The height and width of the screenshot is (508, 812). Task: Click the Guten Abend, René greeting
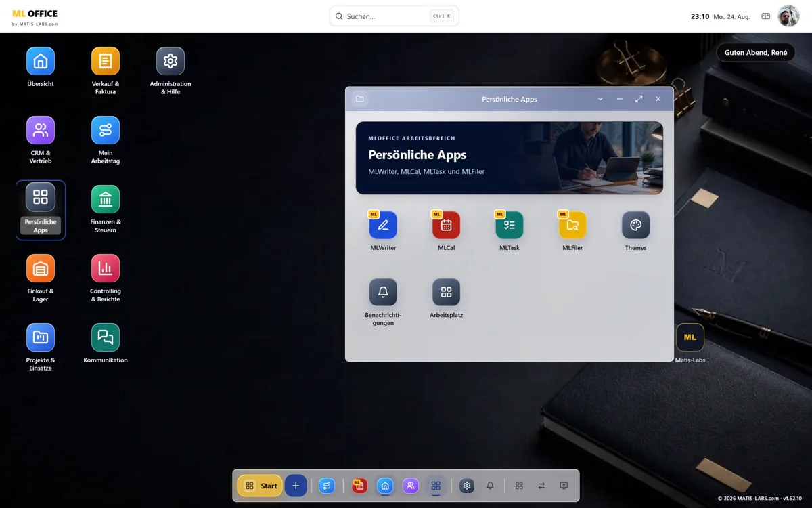click(756, 53)
